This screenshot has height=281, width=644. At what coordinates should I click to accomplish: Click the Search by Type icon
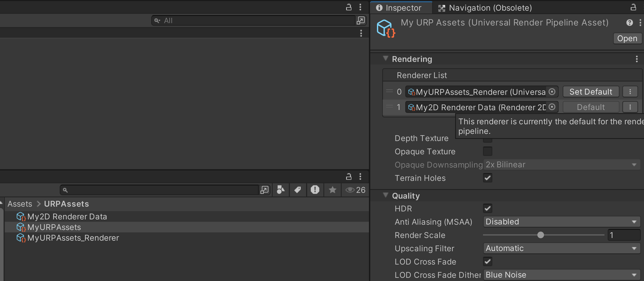pyautogui.click(x=281, y=190)
